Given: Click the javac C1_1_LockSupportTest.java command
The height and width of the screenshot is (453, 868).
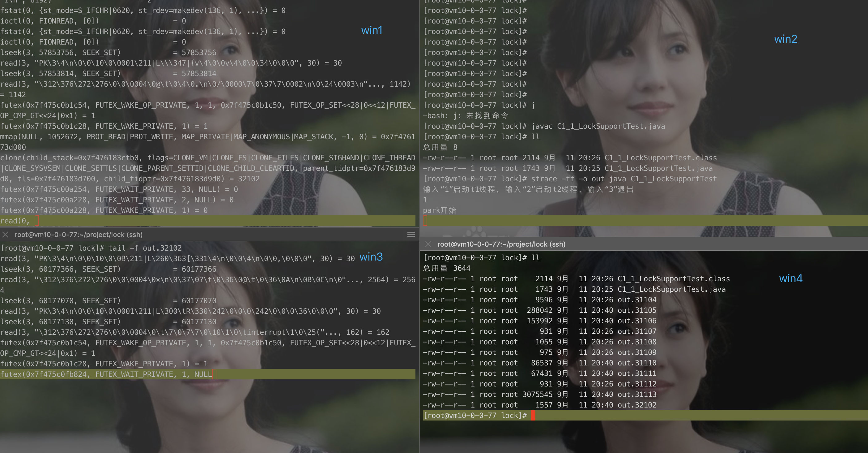Looking at the screenshot, I should (x=598, y=126).
